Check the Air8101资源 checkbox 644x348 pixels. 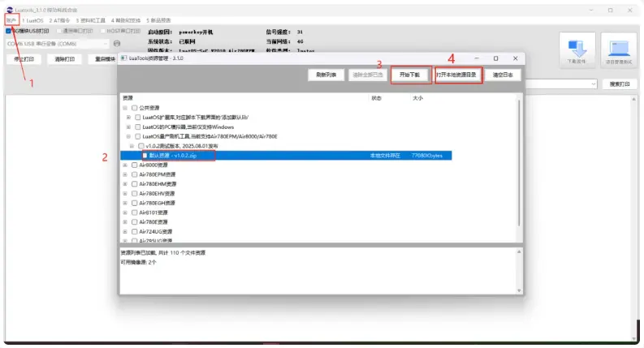[134, 213]
